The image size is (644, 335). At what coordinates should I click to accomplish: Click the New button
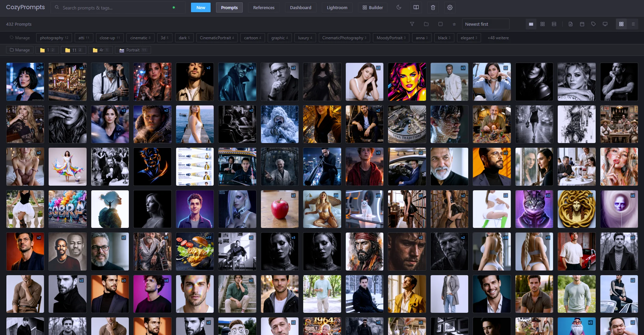tap(201, 8)
